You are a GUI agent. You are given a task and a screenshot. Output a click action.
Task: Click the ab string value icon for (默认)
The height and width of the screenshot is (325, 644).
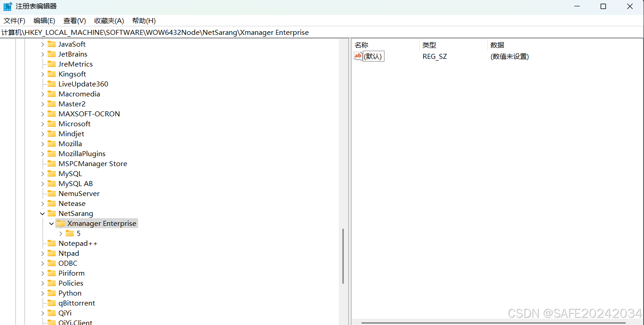click(358, 56)
